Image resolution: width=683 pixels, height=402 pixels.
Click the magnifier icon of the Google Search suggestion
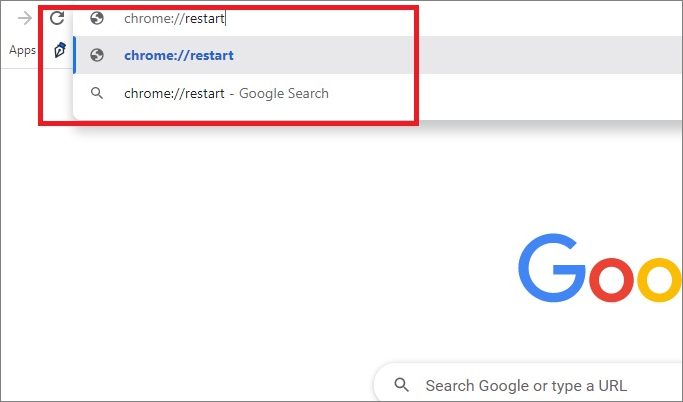click(97, 93)
